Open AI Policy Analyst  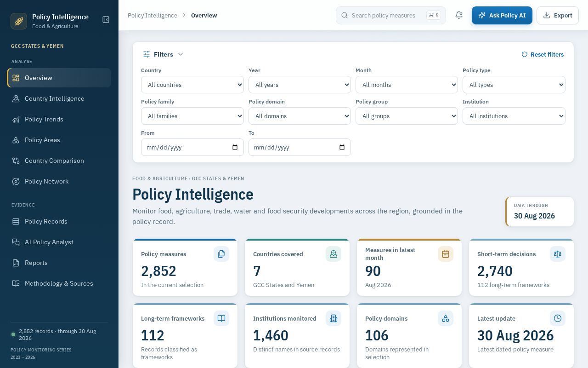59,242
